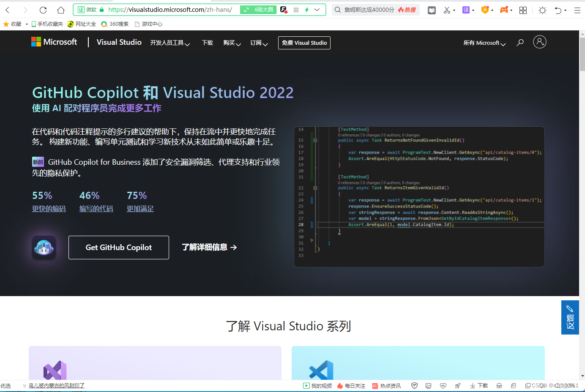Open 我的视频 in status bar
585x392 pixels.
pos(318,386)
